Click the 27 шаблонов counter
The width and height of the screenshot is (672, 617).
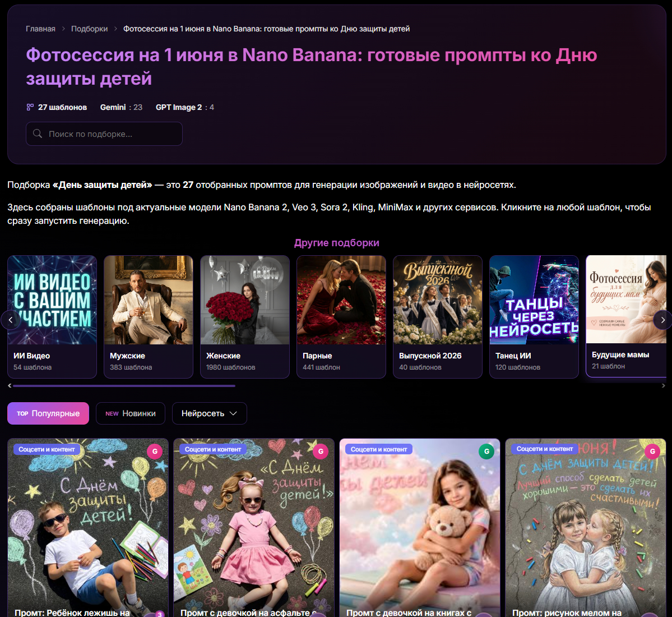(62, 107)
